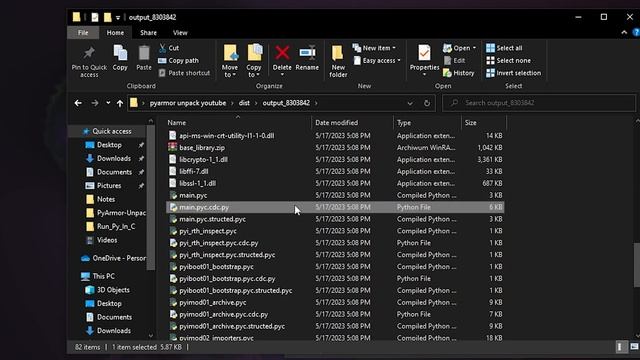Click Select all

(504, 48)
